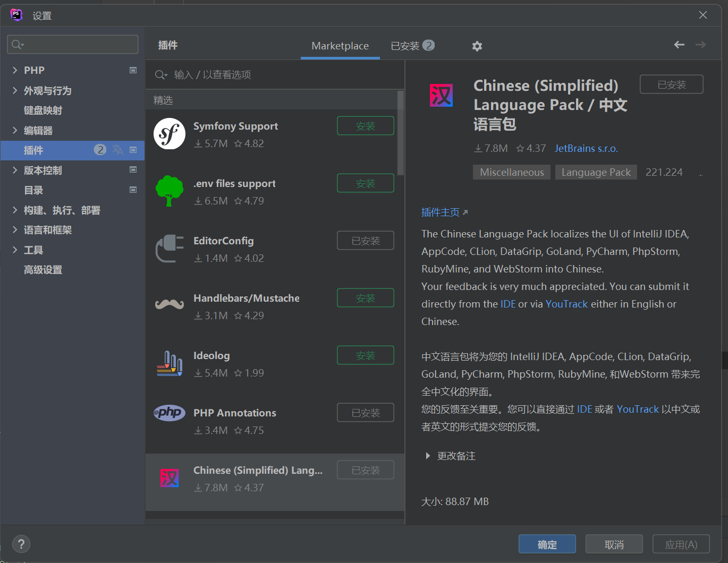Open the plugin settings gear menu

click(x=477, y=46)
